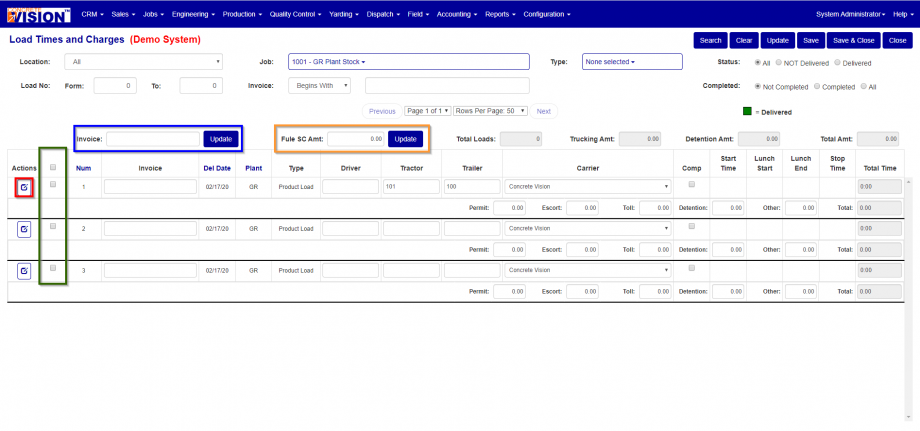
Task: Open the Accounting menu
Action: coord(457,14)
